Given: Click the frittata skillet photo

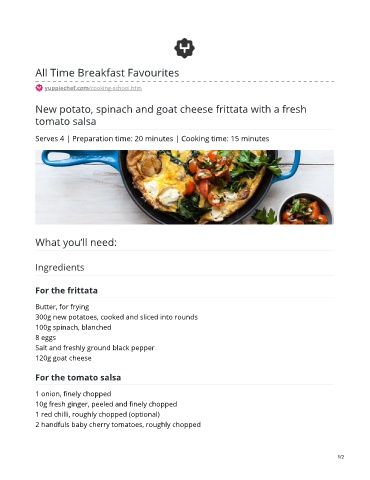Looking at the screenshot, I should tap(184, 187).
